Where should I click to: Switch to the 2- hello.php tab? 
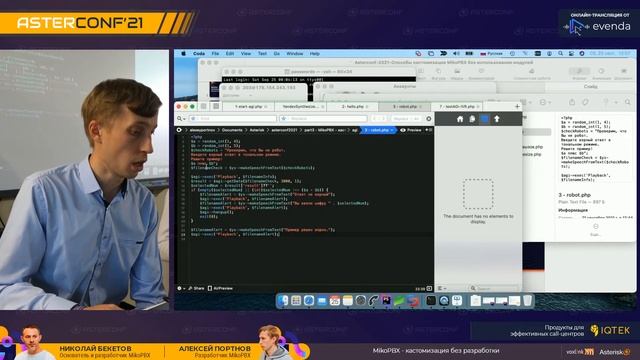[x=353, y=107]
